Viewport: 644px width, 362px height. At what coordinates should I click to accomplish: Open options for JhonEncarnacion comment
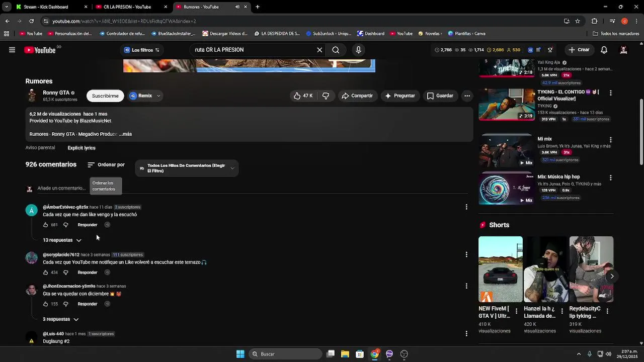[466, 286]
